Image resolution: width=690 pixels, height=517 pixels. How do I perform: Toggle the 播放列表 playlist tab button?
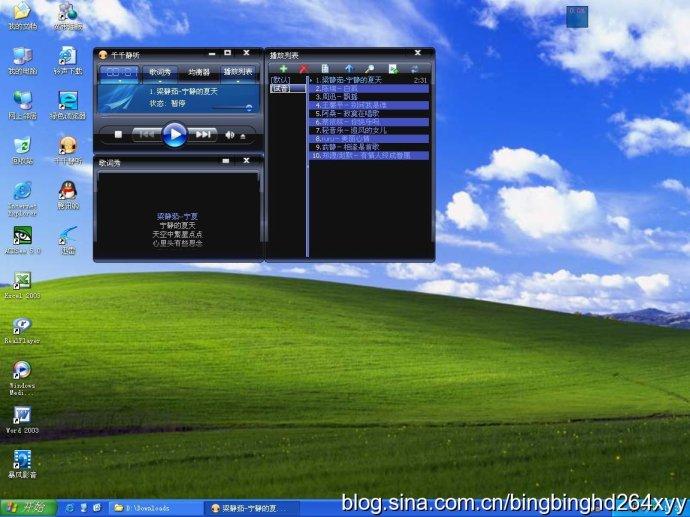click(238, 73)
